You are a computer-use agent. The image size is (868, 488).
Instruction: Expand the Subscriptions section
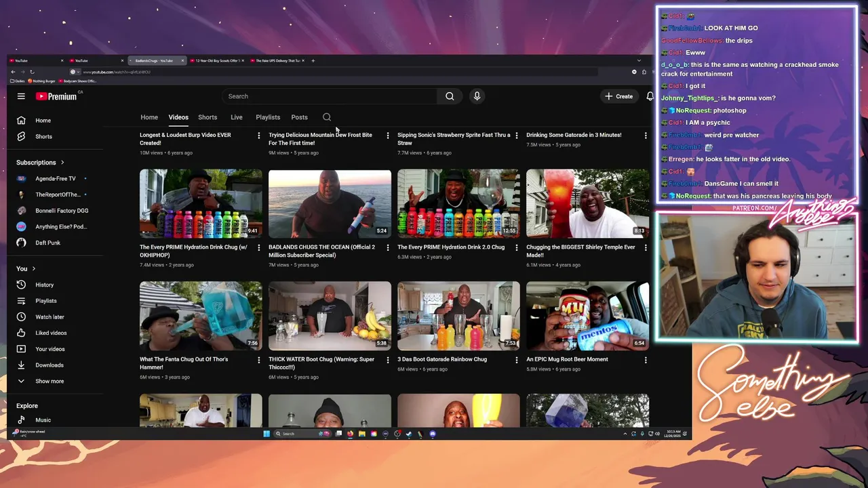tap(41, 163)
